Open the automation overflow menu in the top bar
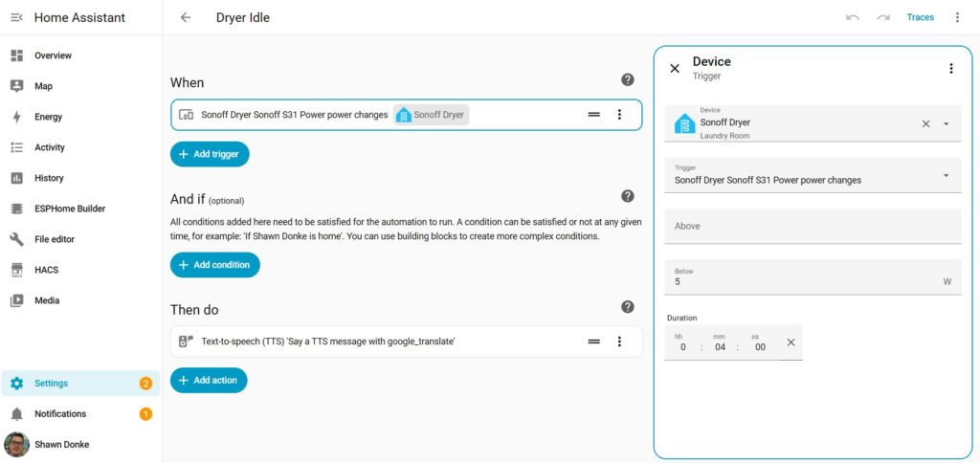The height and width of the screenshot is (463, 980). pyautogui.click(x=957, y=17)
